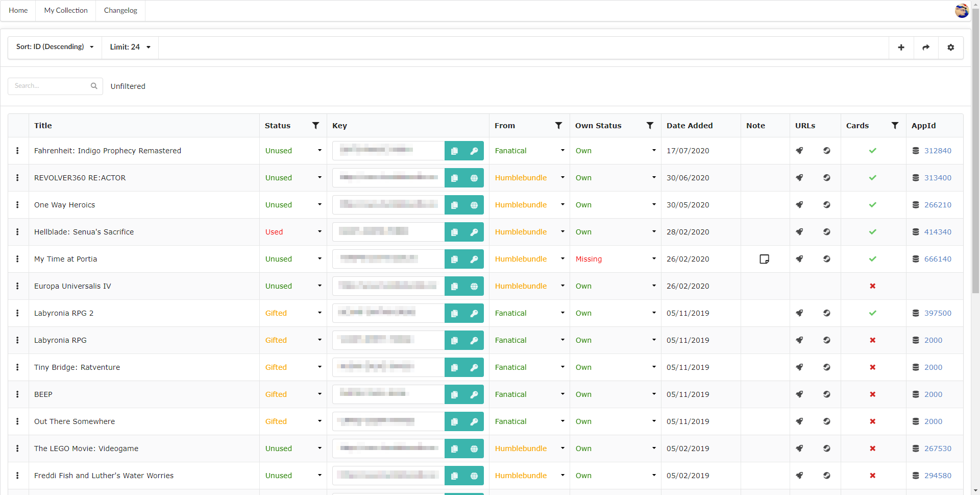The height and width of the screenshot is (495, 980).
Task: Click the share arrow icon in toolbar
Action: coord(925,48)
